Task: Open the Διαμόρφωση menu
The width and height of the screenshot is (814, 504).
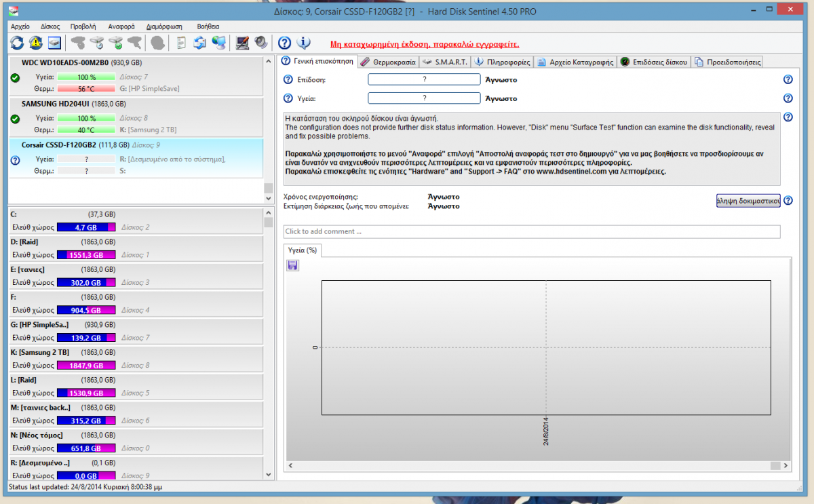Action: 164,26
